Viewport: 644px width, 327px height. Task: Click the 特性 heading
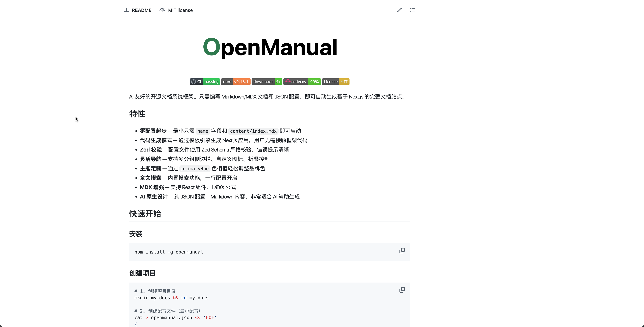coord(137,114)
